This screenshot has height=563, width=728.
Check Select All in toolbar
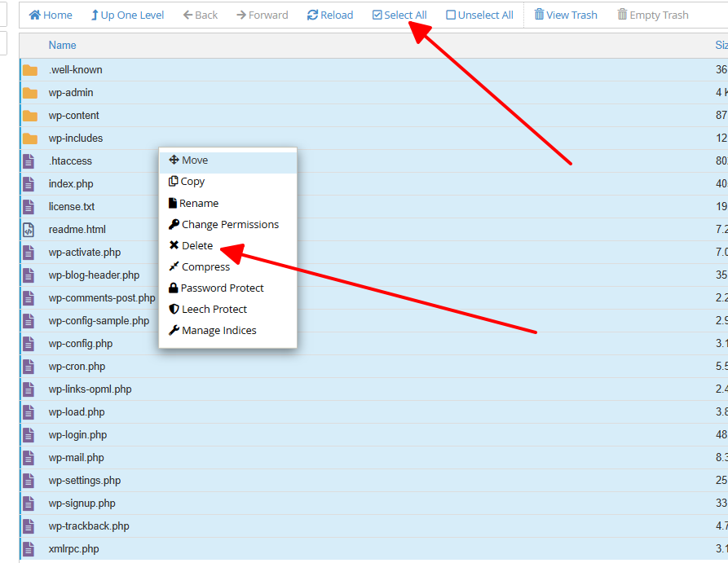(x=399, y=15)
